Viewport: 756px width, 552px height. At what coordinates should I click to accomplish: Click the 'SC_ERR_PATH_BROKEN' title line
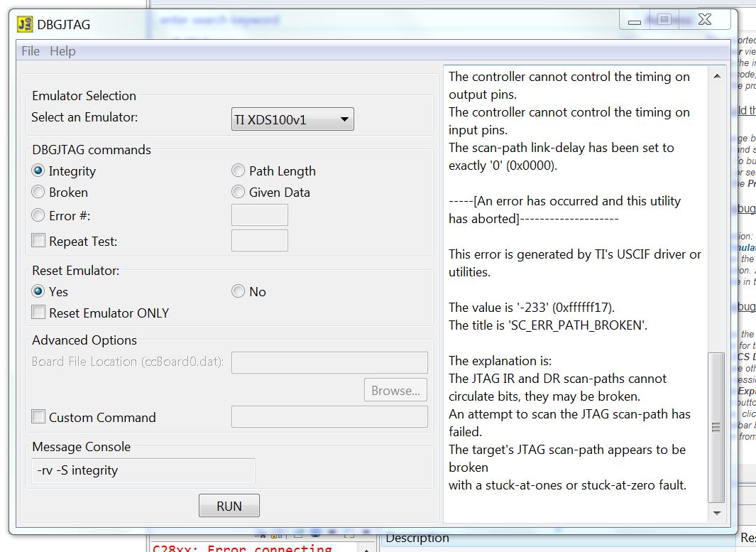pyautogui.click(x=548, y=325)
